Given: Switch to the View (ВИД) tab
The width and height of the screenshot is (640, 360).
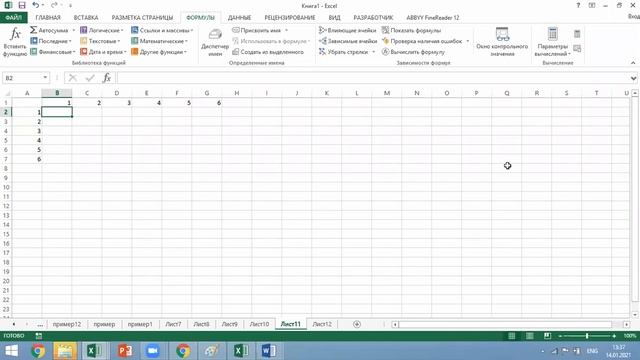Looking at the screenshot, I should pos(334,18).
